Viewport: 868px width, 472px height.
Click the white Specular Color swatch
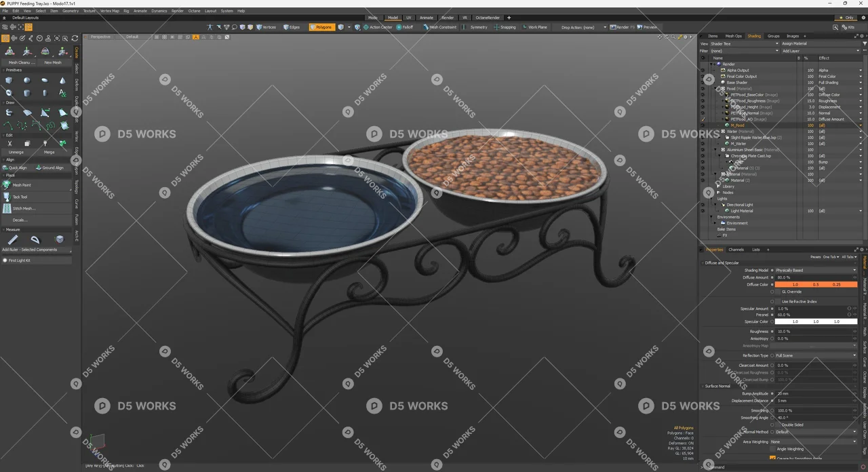pos(816,321)
